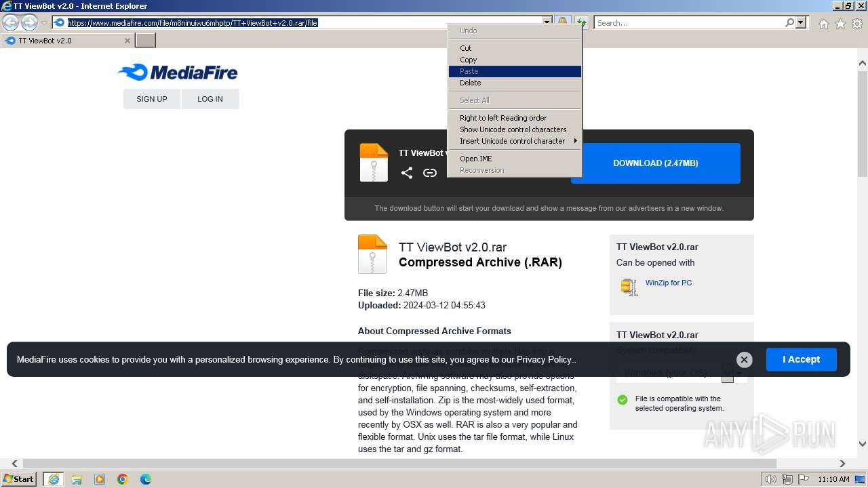Click the vertical scrollbar thumb
This screenshot has height=488, width=868.
point(862,123)
